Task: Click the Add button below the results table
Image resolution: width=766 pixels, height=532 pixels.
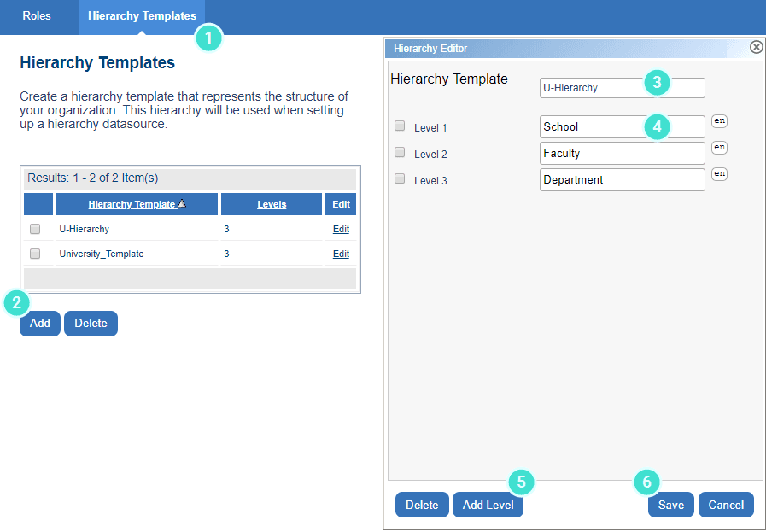Action: [39, 323]
